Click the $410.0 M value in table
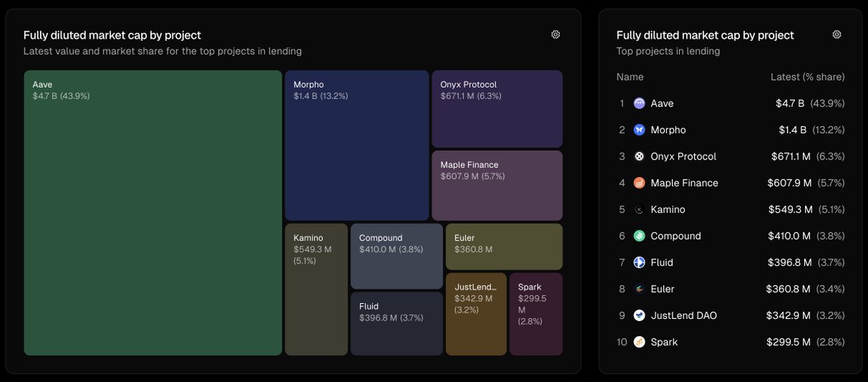Screen dimensions: 868x382 790,236
